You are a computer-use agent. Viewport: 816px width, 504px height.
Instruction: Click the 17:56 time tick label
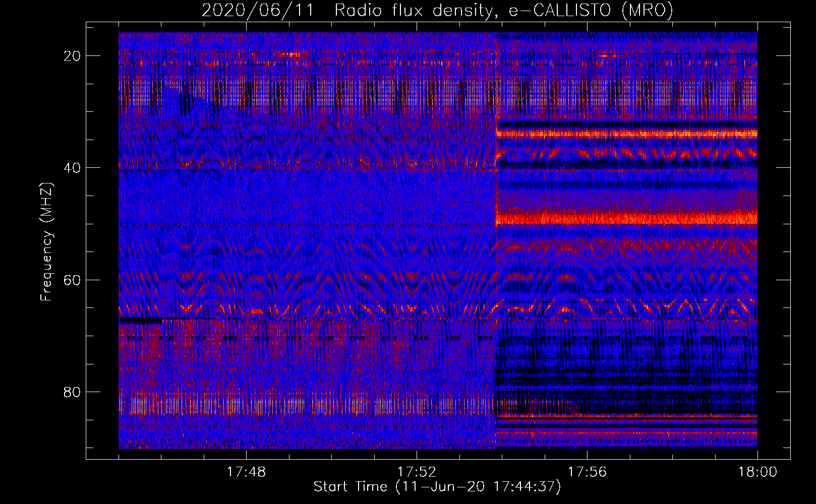[587, 472]
